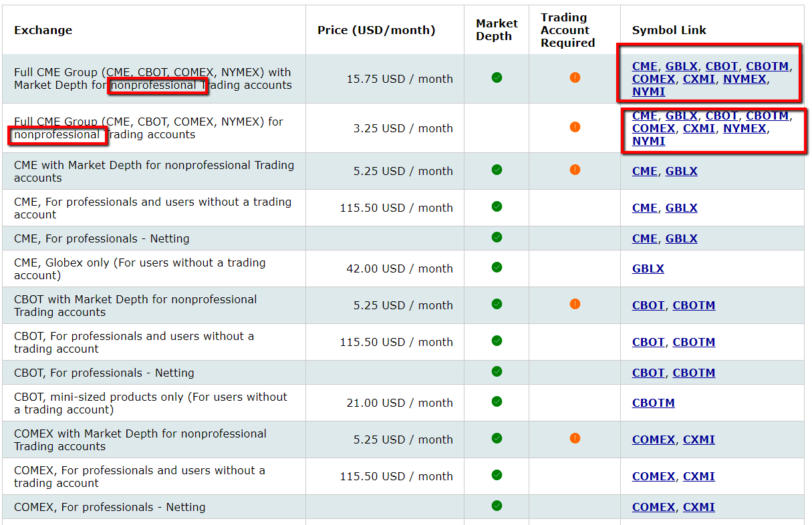Screen dimensions: 812x525
Task: Open COMEX link in the 15.75 USD row
Action: point(653,79)
